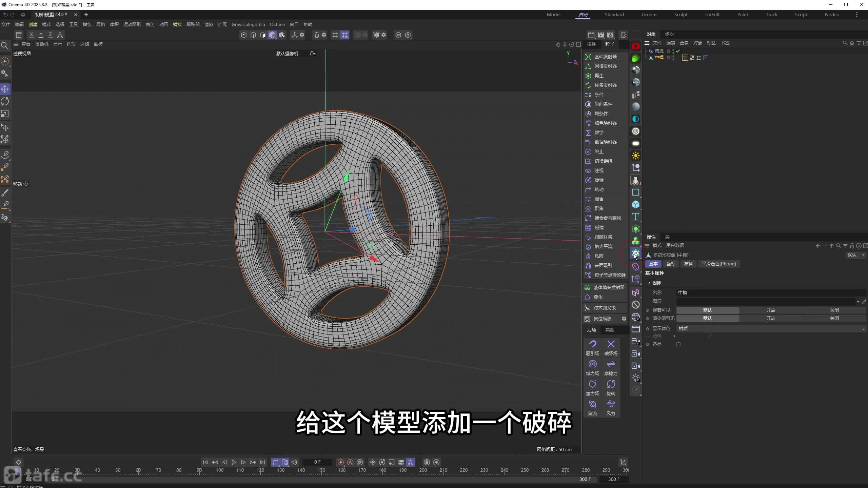Click 复位缩放 reset scale button
The width and height of the screenshot is (868, 488).
click(x=602, y=319)
